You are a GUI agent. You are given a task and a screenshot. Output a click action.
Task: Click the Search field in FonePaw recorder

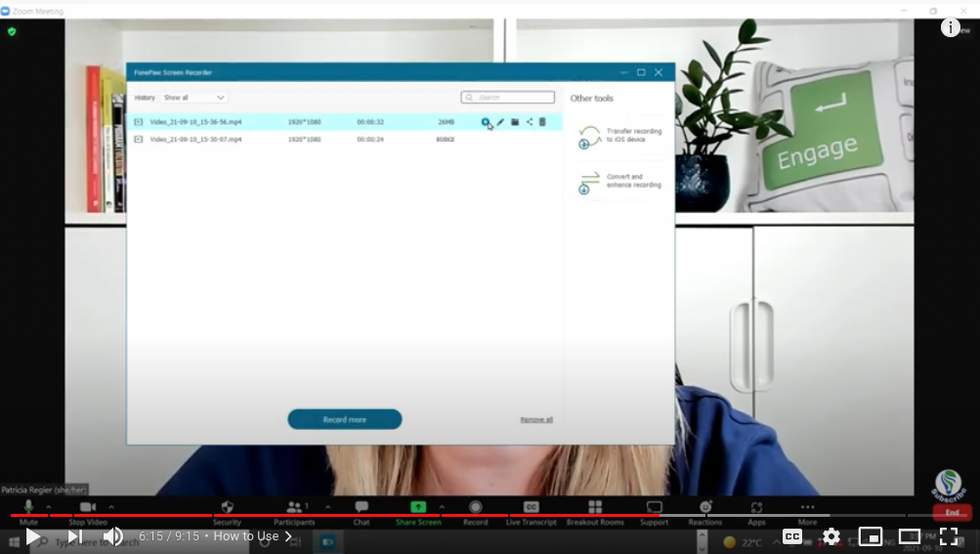[x=507, y=97]
